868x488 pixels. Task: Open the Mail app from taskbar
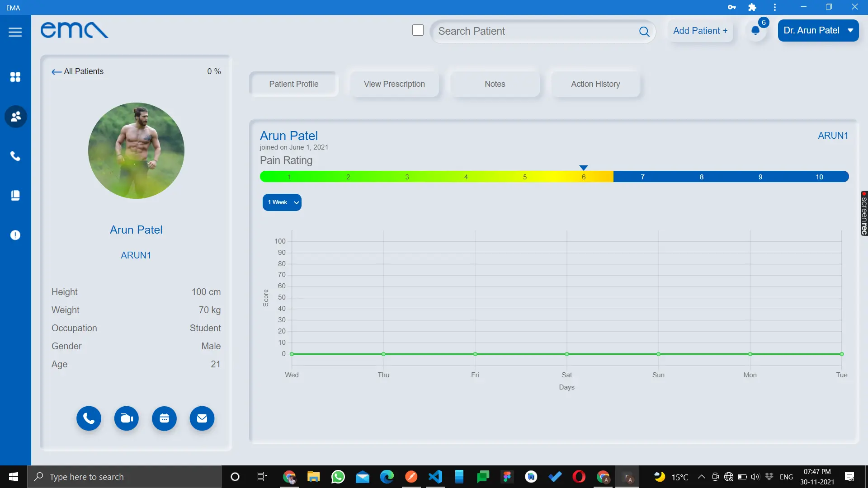tap(362, 477)
